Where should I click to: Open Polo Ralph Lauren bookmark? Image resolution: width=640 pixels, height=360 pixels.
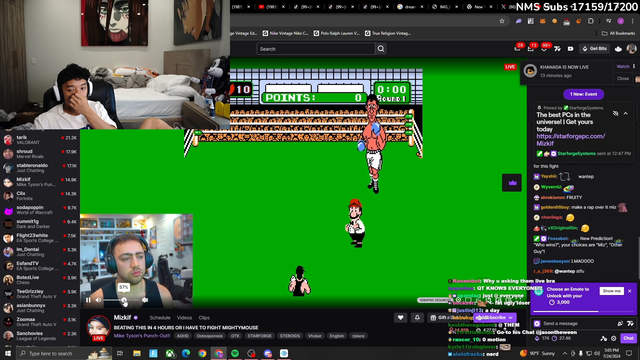click(x=336, y=33)
